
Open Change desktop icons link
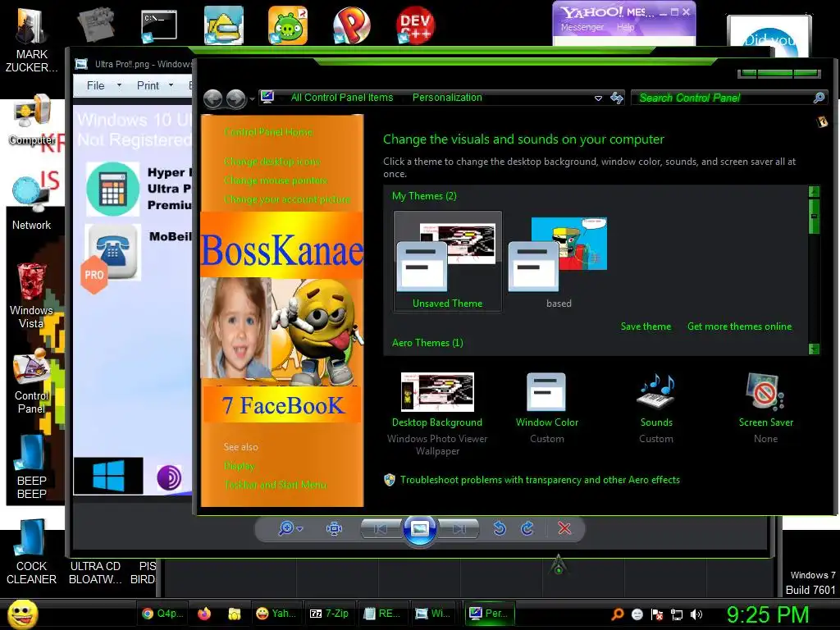tap(272, 162)
